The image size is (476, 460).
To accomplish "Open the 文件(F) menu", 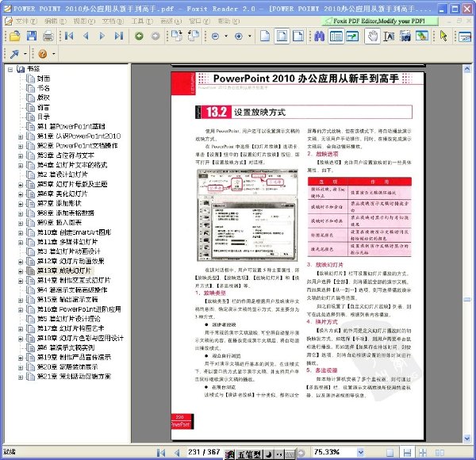I will [x=26, y=21].
